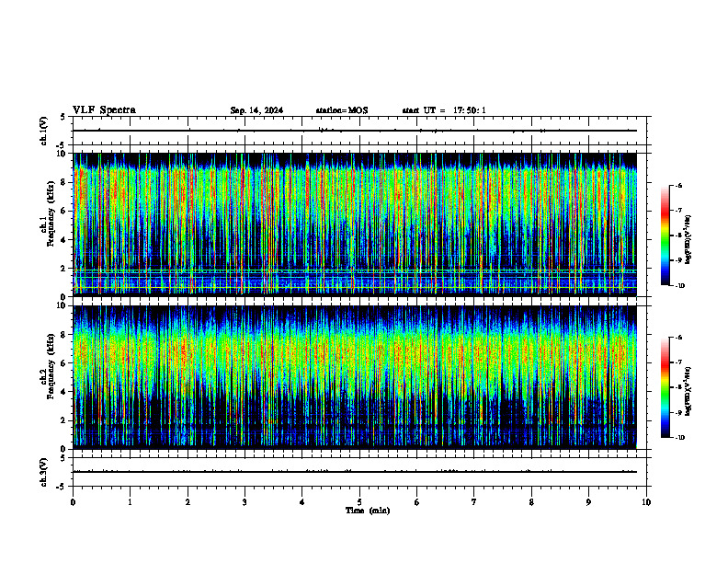Click time axis tick label "6"
728x563 pixels.
tap(417, 502)
